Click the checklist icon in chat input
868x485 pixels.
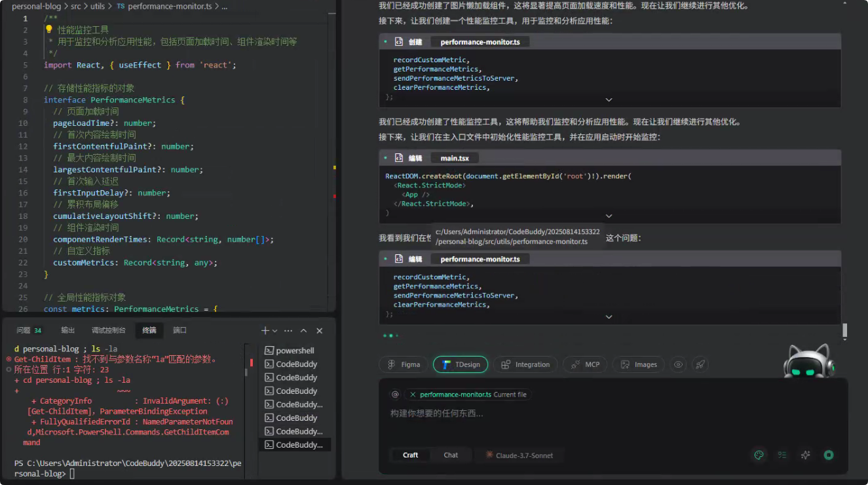point(782,455)
